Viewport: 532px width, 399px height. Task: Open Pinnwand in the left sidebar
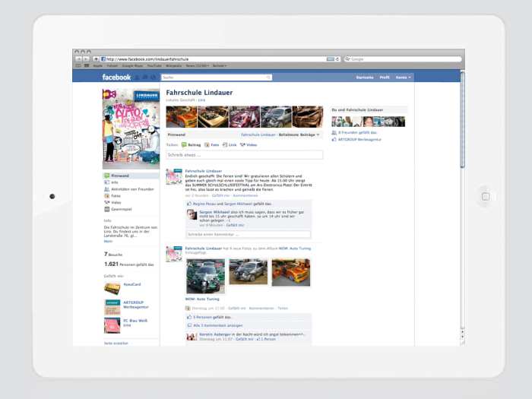[x=131, y=176]
